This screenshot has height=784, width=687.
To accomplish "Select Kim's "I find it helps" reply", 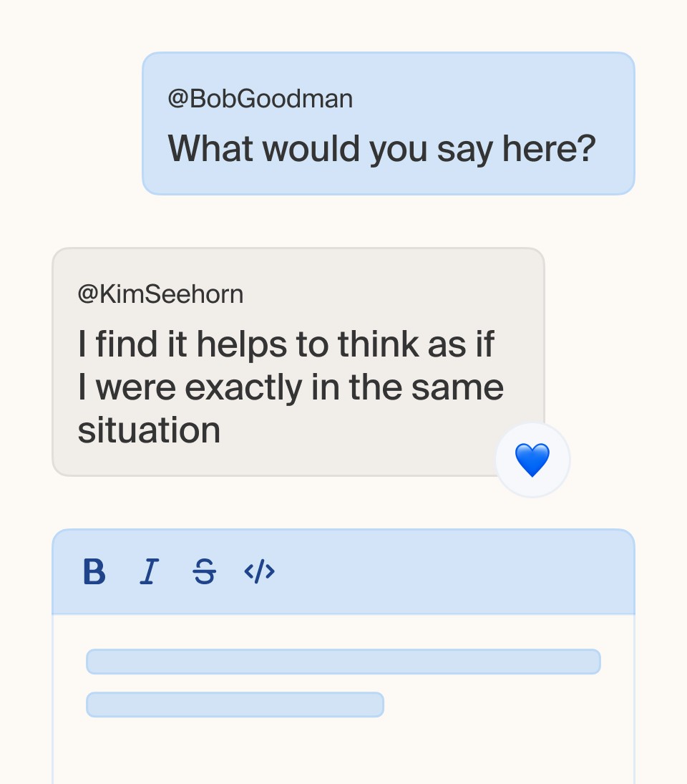I will (x=291, y=387).
